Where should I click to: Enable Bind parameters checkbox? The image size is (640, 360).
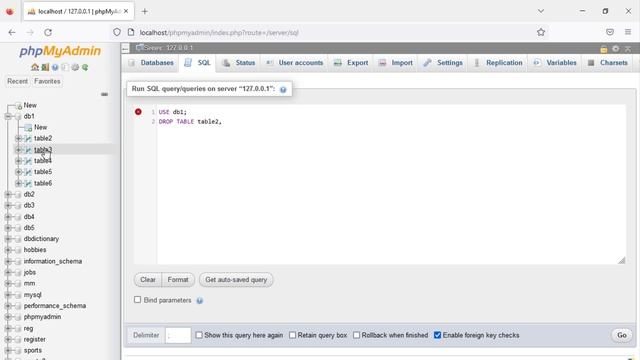click(x=138, y=300)
